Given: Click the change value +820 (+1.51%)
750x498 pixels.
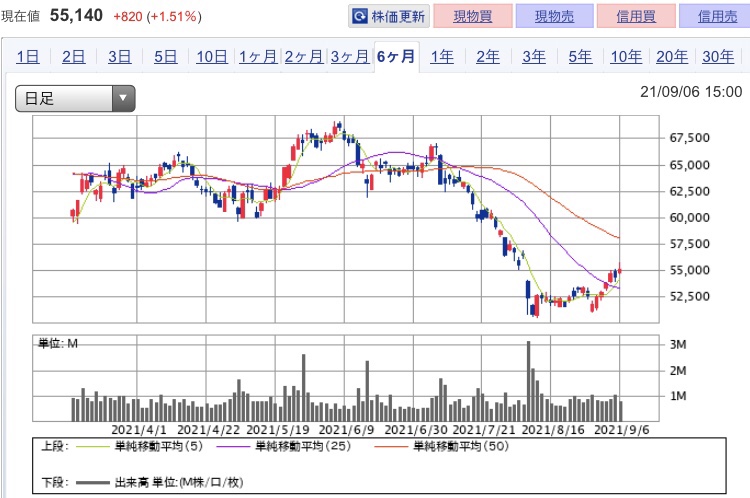Looking at the screenshot, I should [x=157, y=17].
